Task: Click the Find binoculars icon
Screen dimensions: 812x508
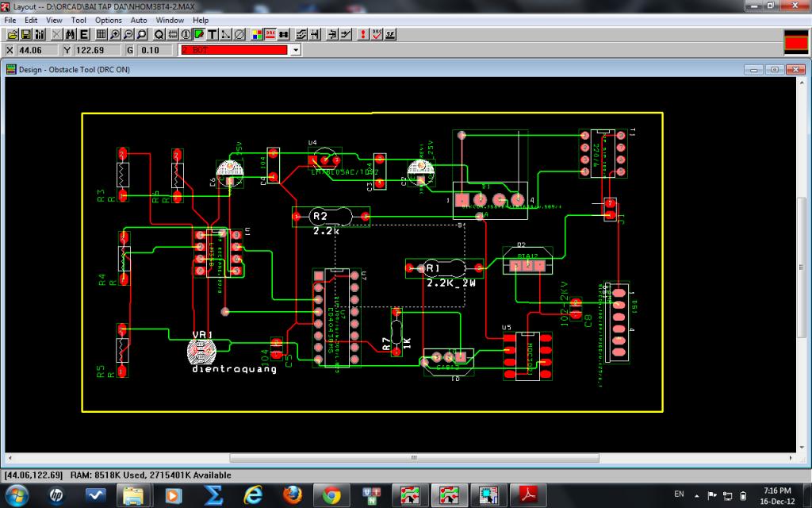Action: tap(71, 35)
